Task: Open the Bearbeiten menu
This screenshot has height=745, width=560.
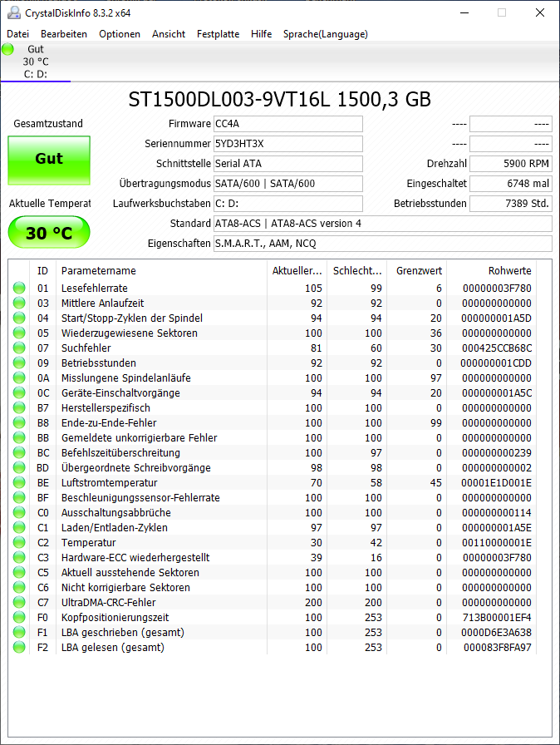Action: pos(64,34)
